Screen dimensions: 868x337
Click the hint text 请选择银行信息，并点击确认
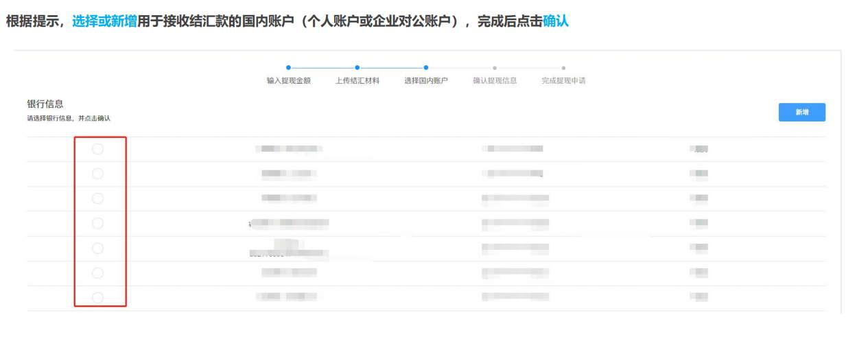click(69, 119)
